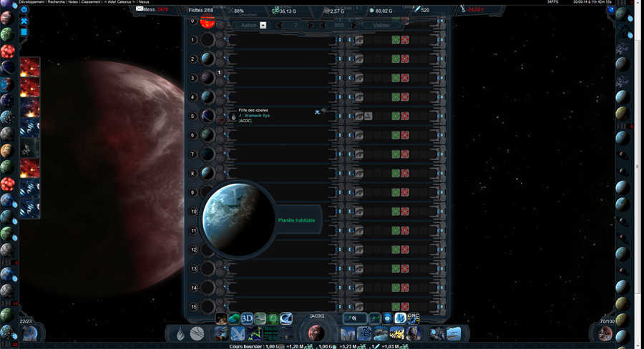Viewport: 644px width, 349px height.
Task: Click the Dramack Sys player link
Action: pos(254,115)
